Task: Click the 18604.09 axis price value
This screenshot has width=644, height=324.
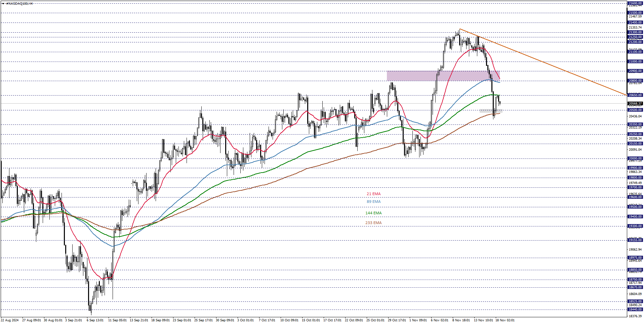Action: click(x=635, y=294)
